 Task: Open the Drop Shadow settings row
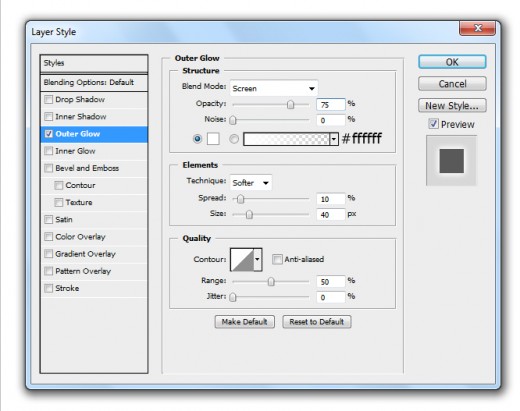(x=94, y=99)
